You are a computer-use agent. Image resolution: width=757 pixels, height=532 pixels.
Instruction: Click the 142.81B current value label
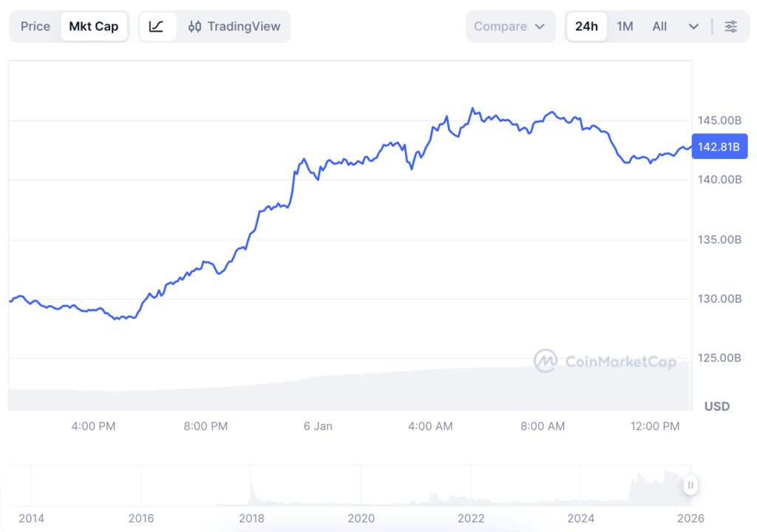pyautogui.click(x=719, y=146)
